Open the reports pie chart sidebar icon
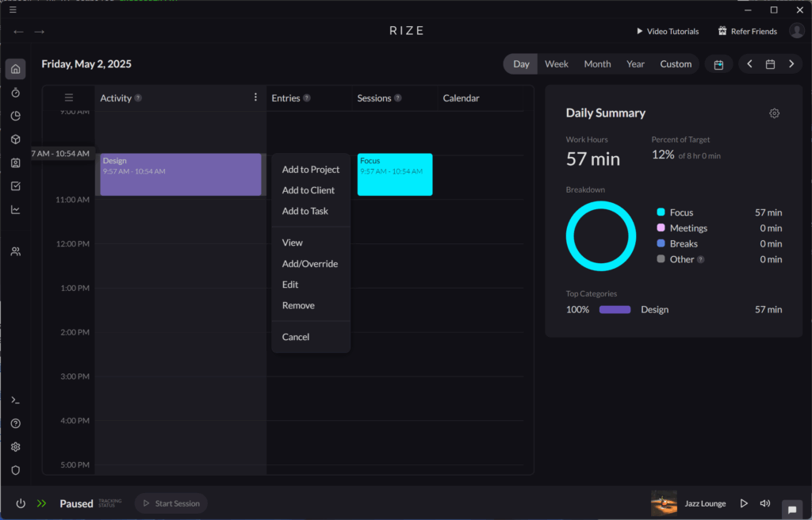The image size is (812, 520). click(x=15, y=115)
